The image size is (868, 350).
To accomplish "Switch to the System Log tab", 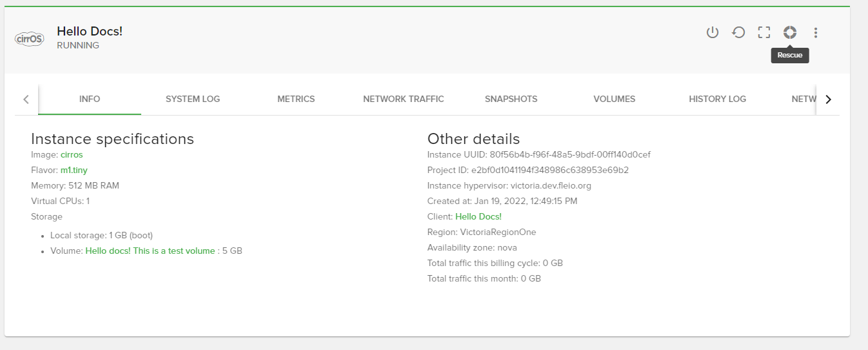I will point(193,99).
